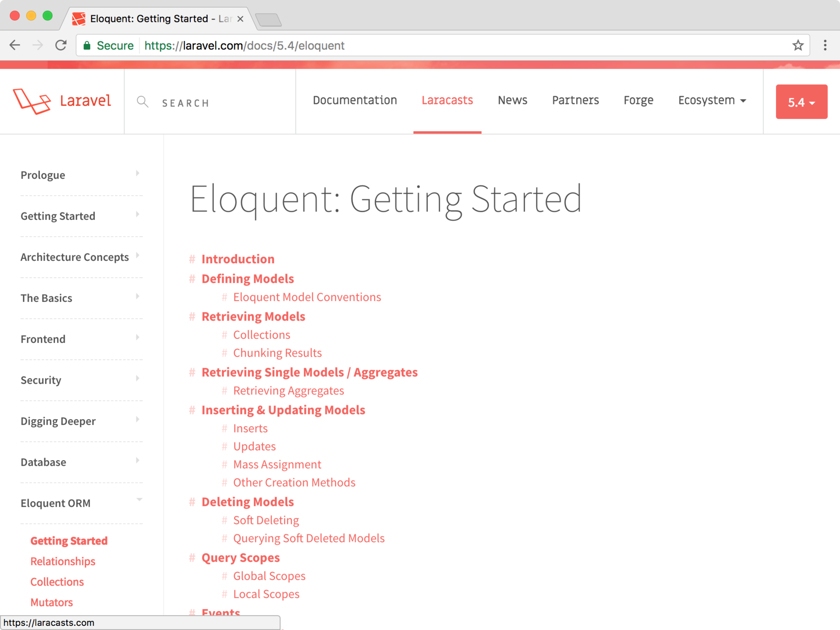This screenshot has height=630, width=840.
Task: Jump to Retrieving Single Models / Aggregates
Action: (309, 372)
